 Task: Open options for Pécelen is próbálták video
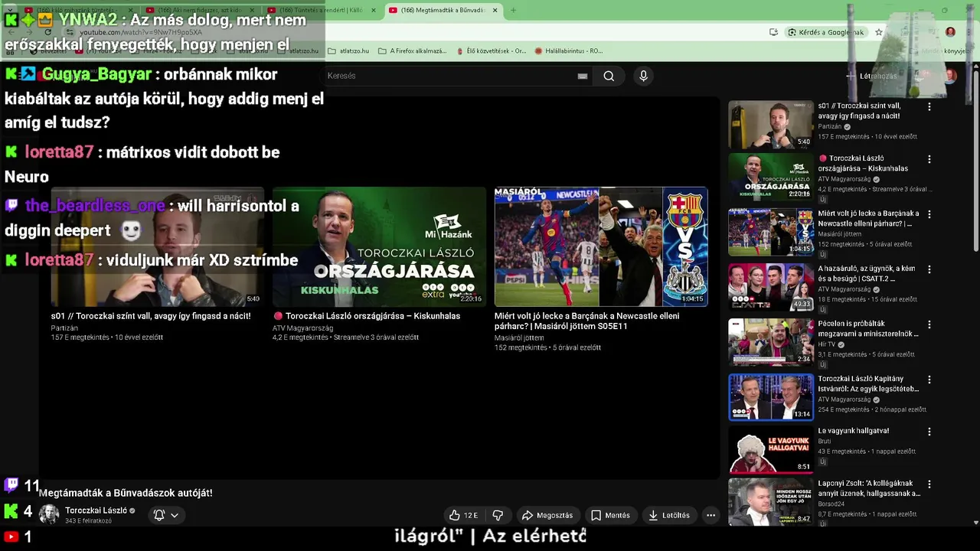pyautogui.click(x=929, y=324)
